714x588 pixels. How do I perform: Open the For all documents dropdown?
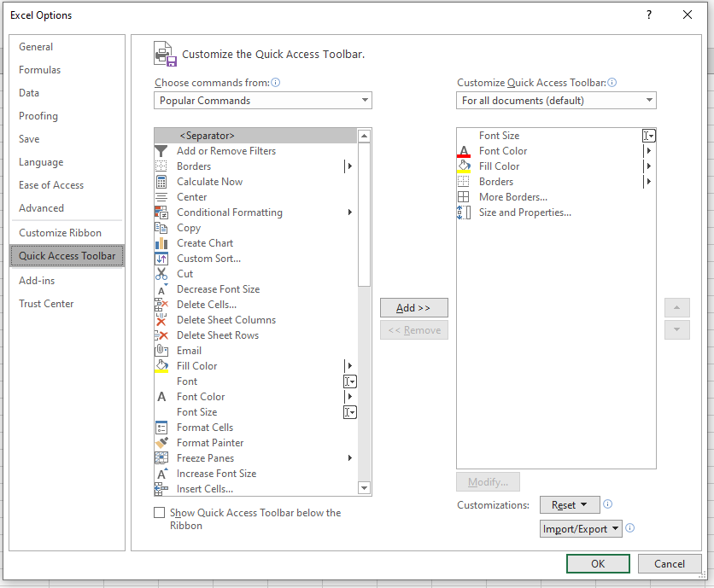point(556,100)
